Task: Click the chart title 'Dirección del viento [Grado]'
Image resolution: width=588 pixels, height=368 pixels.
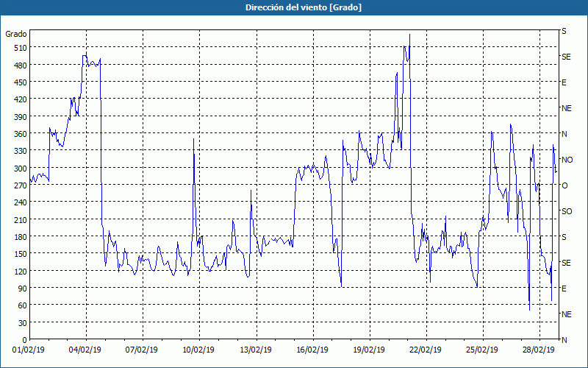Action: 304,7
